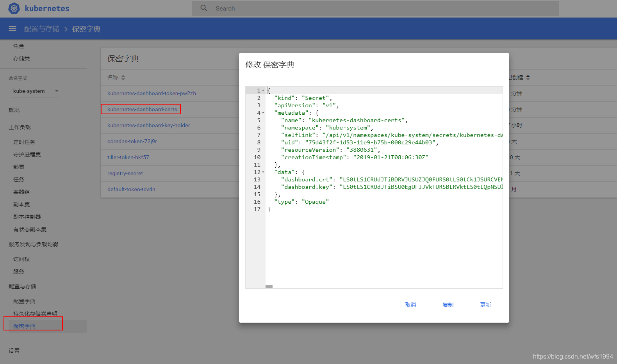Click the "namespace": "kube-system" line
The height and width of the screenshot is (364, 617).
[x=327, y=128]
